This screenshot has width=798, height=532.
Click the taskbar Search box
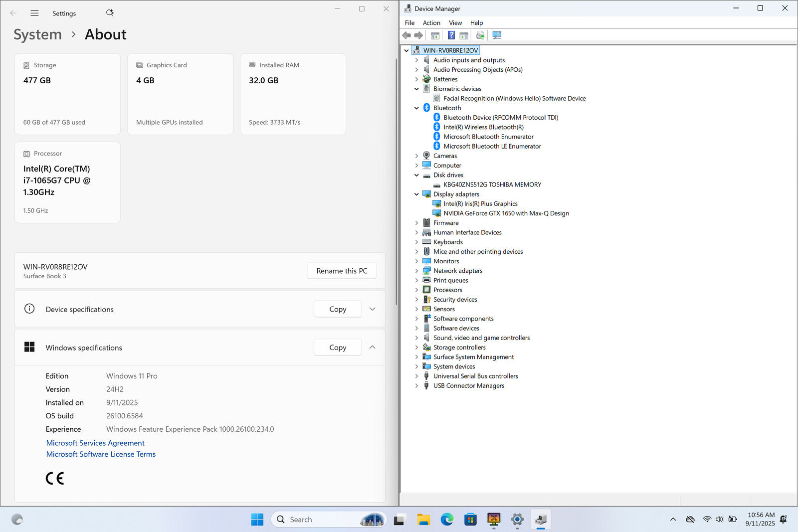coord(319,520)
